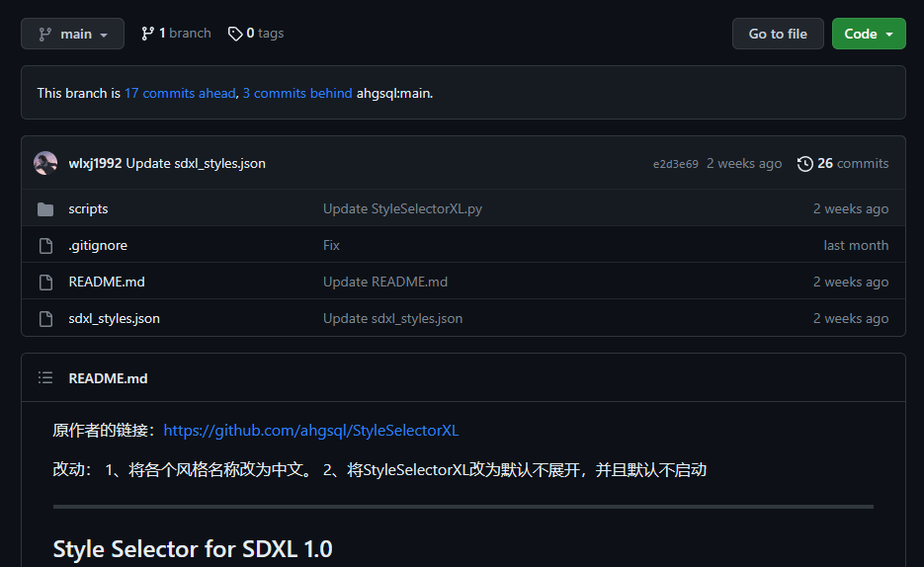Open commit hash e2d3e69
924x567 pixels.
click(x=675, y=164)
